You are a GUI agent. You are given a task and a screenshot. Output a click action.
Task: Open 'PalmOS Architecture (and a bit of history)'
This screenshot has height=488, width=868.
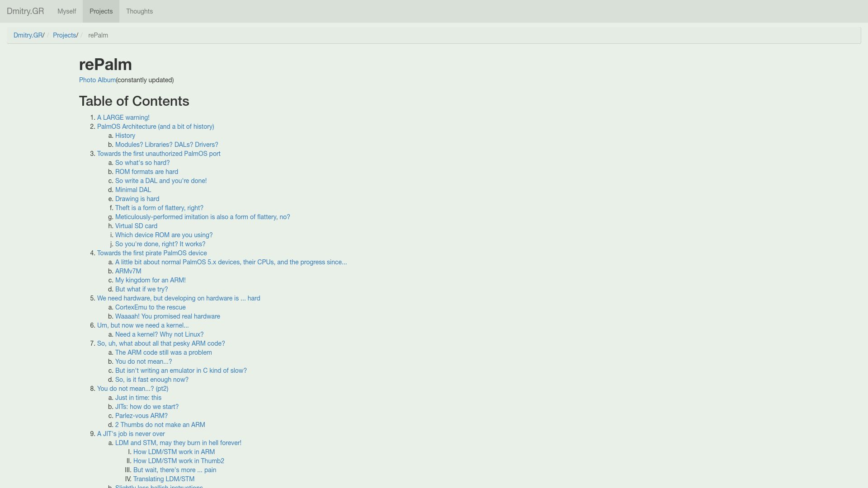click(156, 127)
